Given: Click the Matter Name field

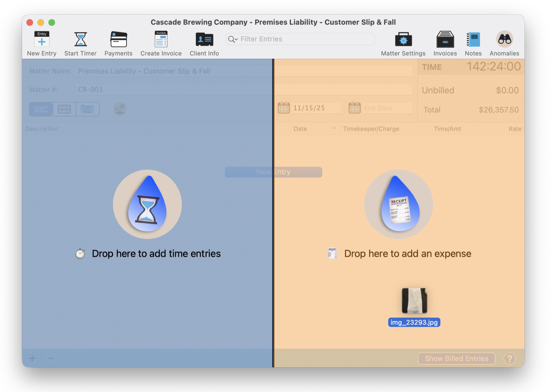Looking at the screenshot, I should pyautogui.click(x=244, y=71).
